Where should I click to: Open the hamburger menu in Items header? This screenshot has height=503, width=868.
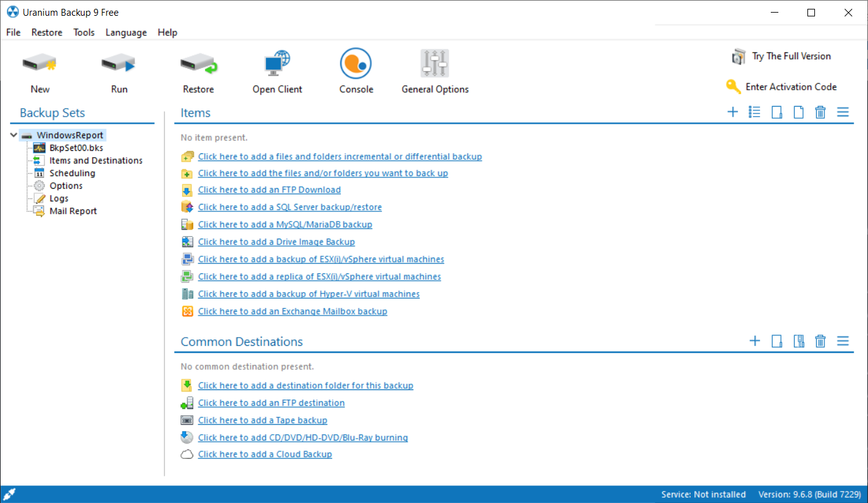pyautogui.click(x=843, y=112)
